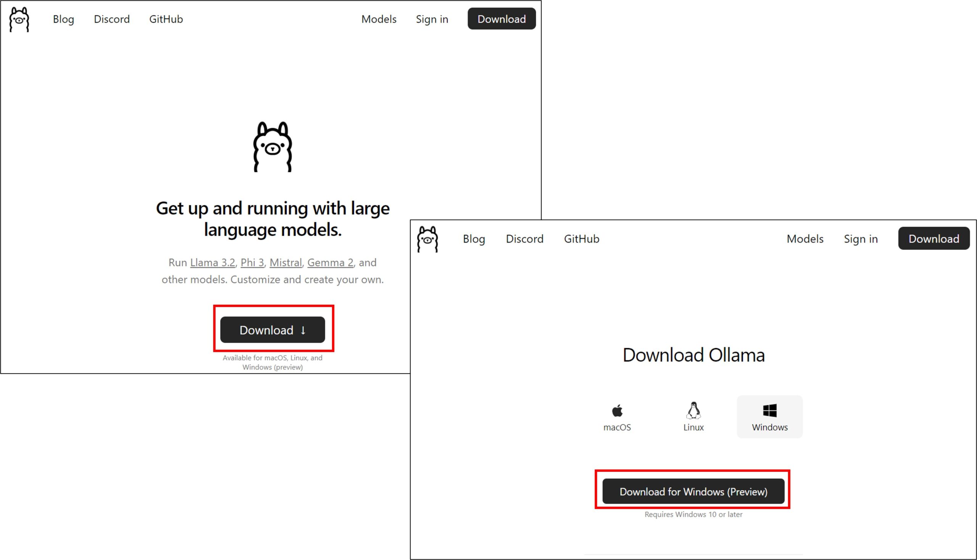The width and height of the screenshot is (977, 560).
Task: Open Blog in the first page header
Action: click(x=63, y=19)
